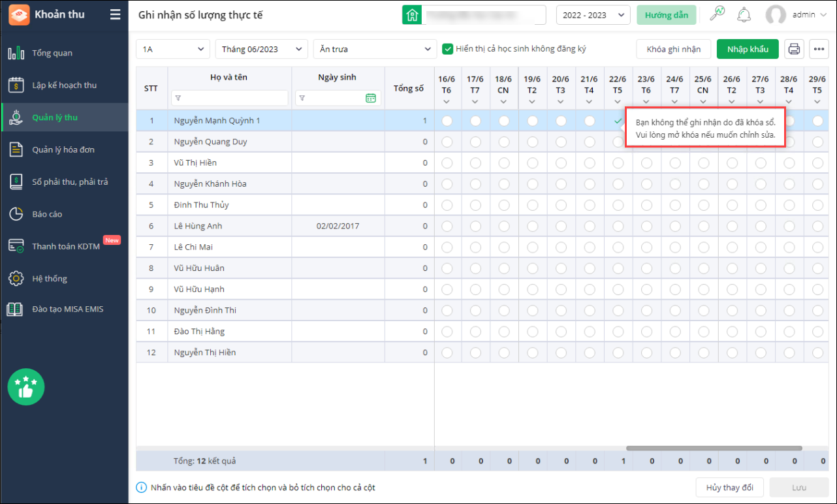
Task: Click the thumbs-up feedback icon
Action: coord(26,387)
